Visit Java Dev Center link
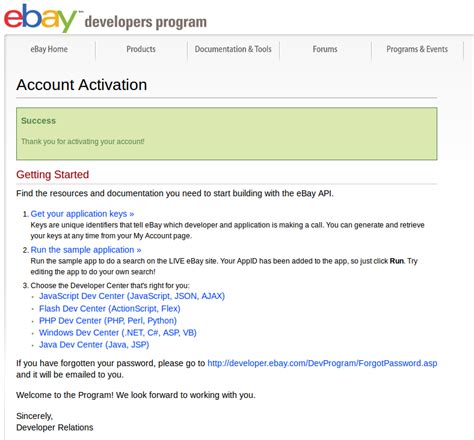This screenshot has height=440, width=474. 94,345
